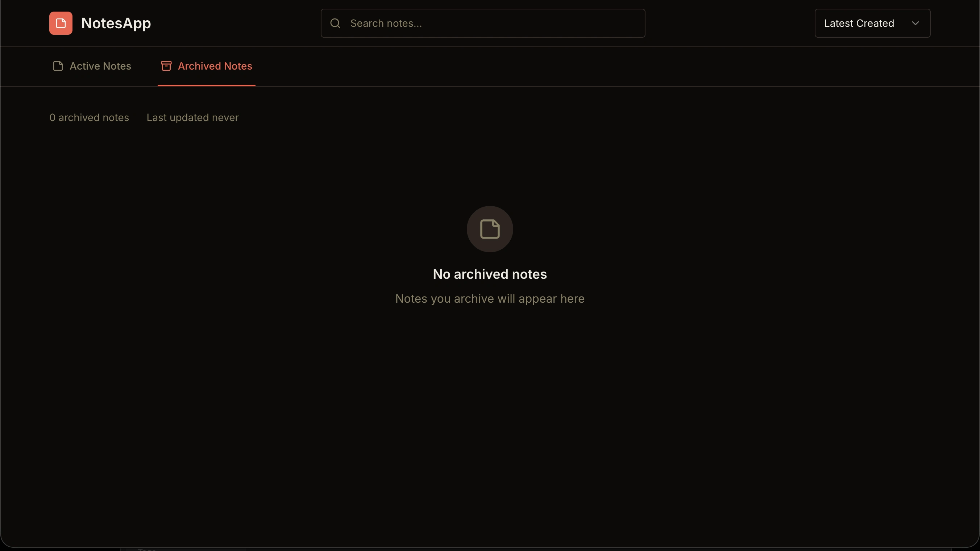Screen dimensions: 980x551
Task: Click the file icon beside Active Notes
Action: tap(58, 66)
